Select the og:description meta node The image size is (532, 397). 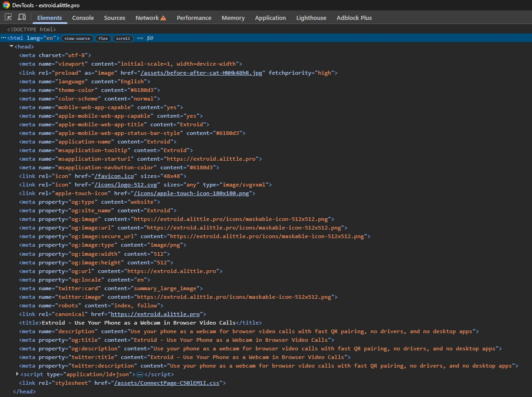tap(261, 349)
